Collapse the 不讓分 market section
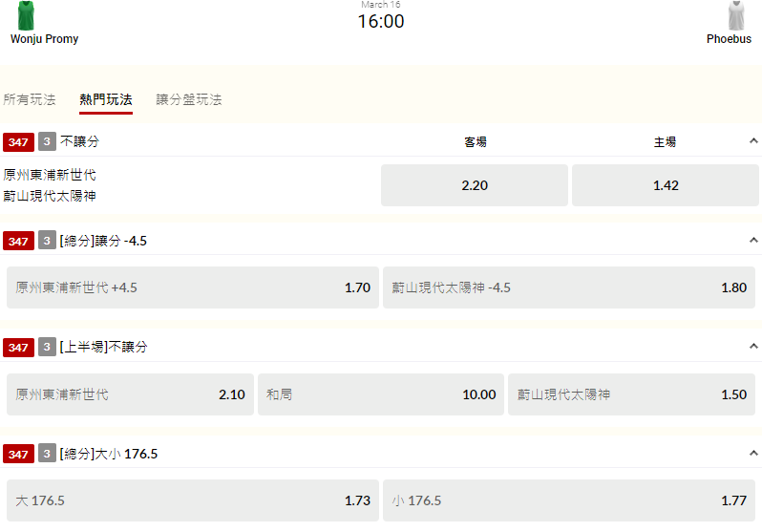Screen dimensions: 762x532 click(753, 141)
